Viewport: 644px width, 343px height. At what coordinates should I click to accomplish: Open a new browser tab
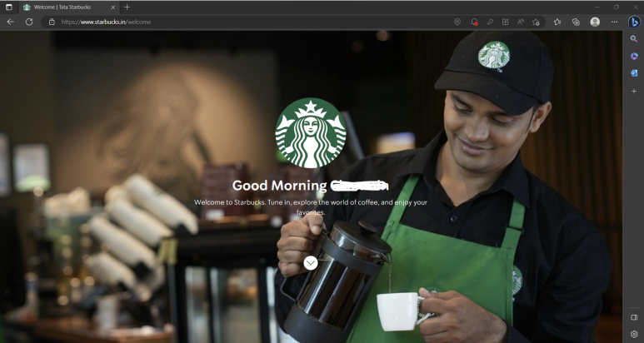coord(127,7)
